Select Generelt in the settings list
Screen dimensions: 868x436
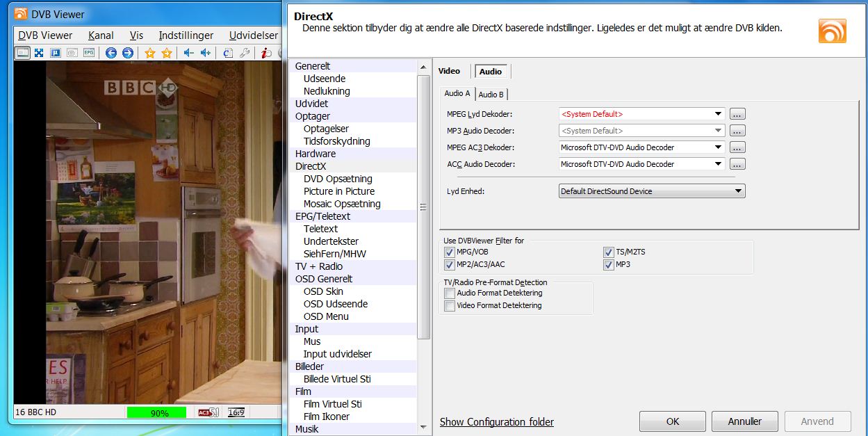(x=313, y=66)
